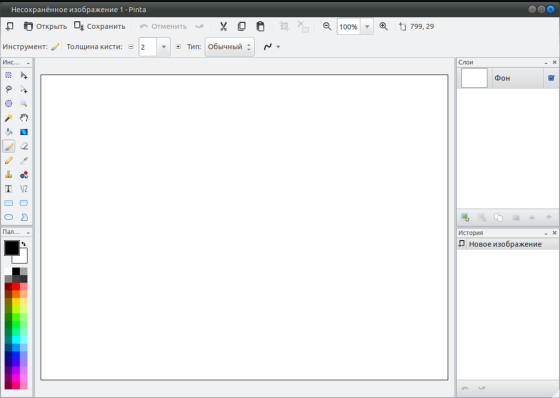Select the Color Picker eyedropper tool
560x398 pixels.
pos(24,160)
